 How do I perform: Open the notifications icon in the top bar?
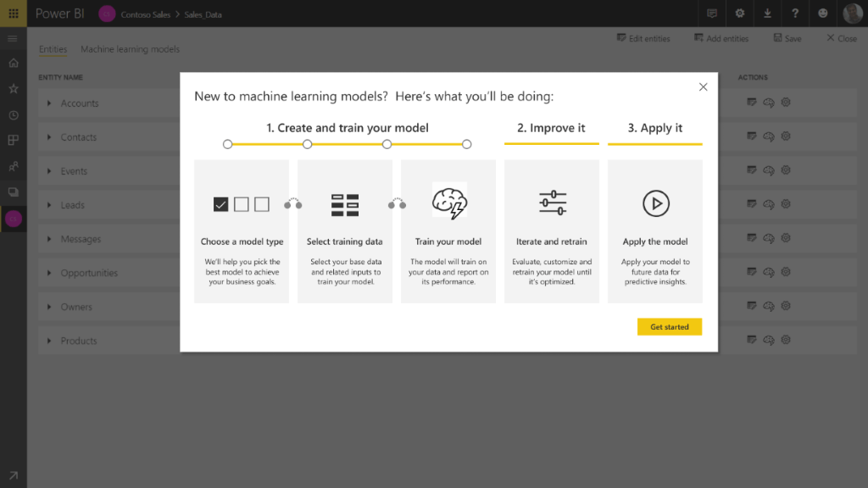[x=712, y=13]
